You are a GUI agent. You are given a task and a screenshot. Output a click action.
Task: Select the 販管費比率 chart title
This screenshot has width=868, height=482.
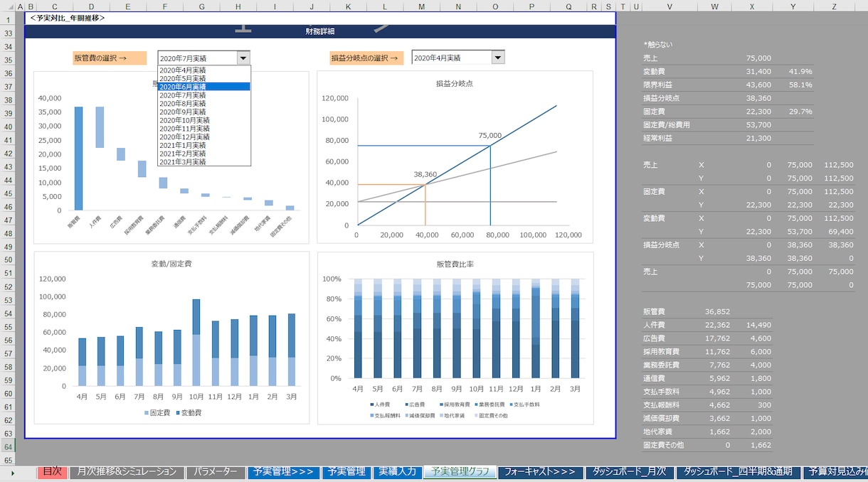(455, 264)
